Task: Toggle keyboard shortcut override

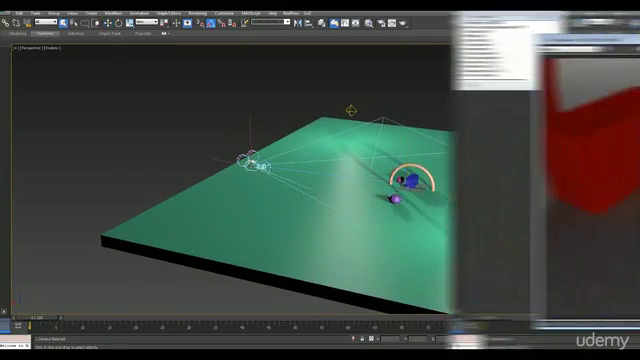Action: coord(187,23)
